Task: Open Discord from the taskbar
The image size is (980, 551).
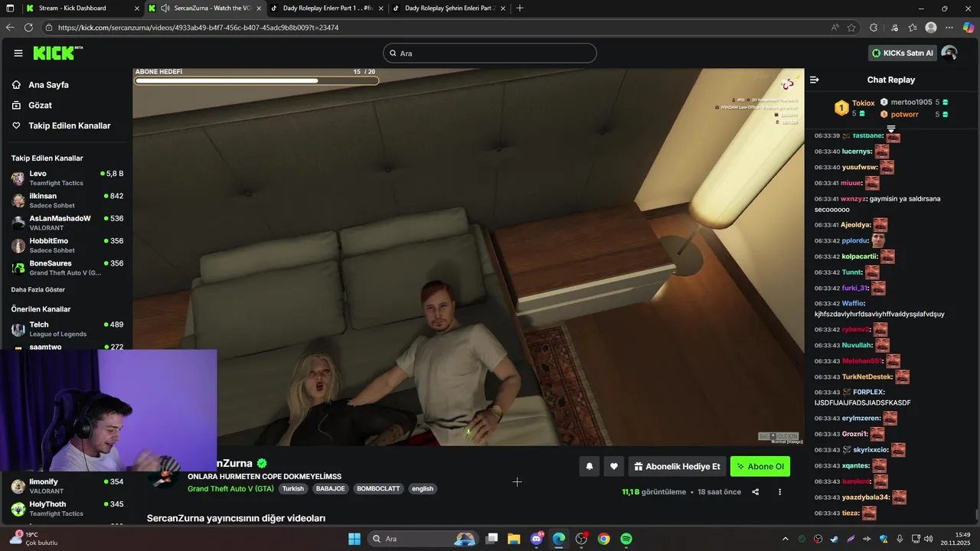Action: click(x=537, y=539)
